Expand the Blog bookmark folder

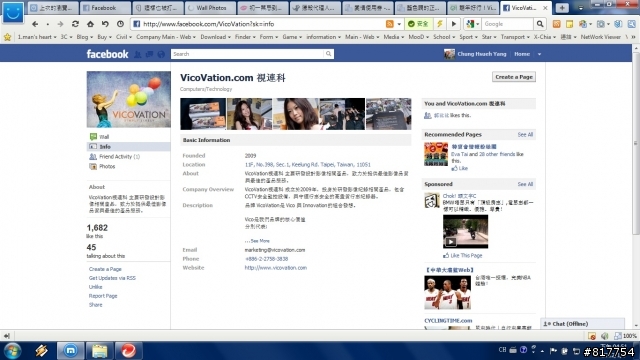84,37
